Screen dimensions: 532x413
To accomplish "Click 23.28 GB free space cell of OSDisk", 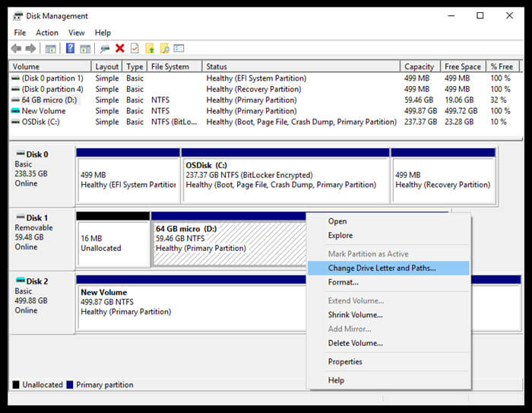I will pyautogui.click(x=459, y=122).
